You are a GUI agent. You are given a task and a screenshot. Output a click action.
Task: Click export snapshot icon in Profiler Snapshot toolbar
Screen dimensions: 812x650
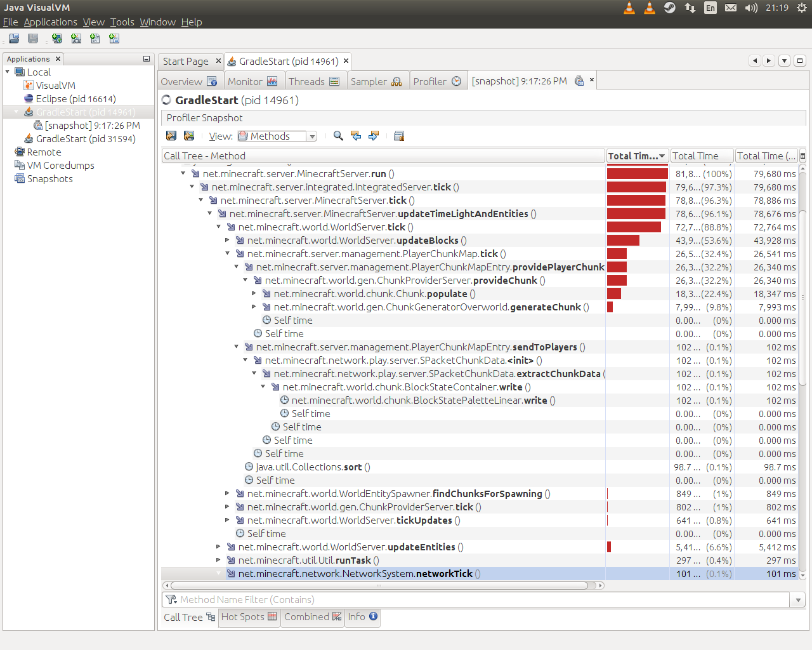(171, 136)
